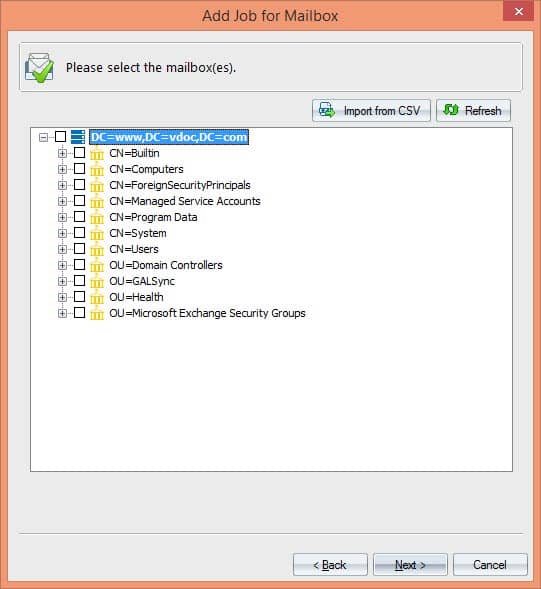Go back with the Back button
The height and width of the screenshot is (589, 541).
[x=330, y=564]
